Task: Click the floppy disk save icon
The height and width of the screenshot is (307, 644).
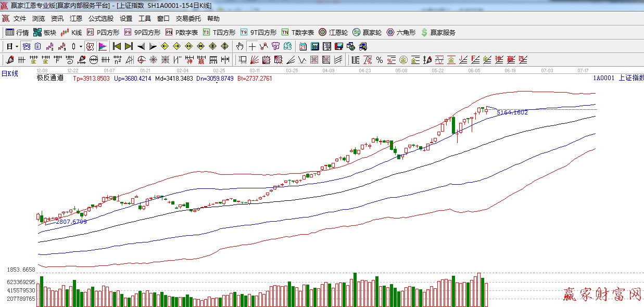Action: click(338, 46)
